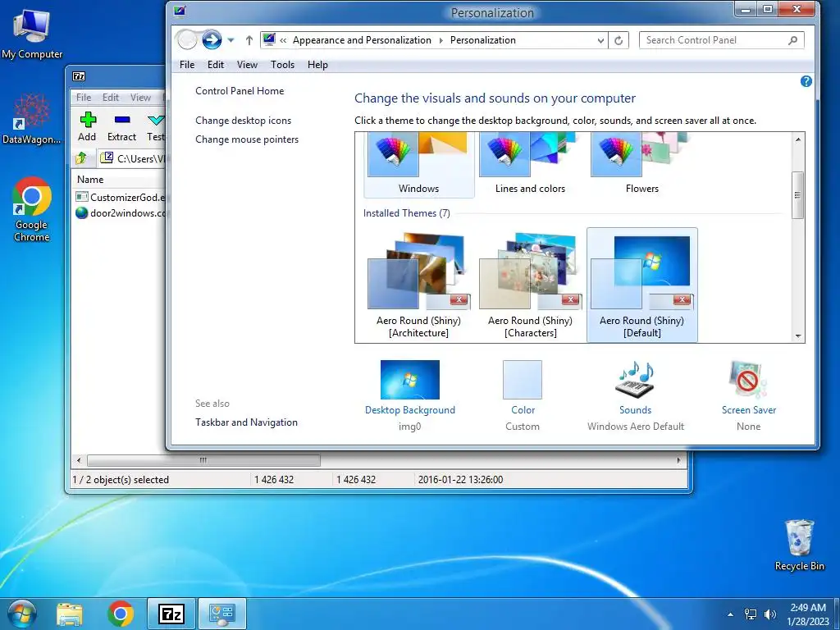Open the Recycle Bin

coord(799,546)
